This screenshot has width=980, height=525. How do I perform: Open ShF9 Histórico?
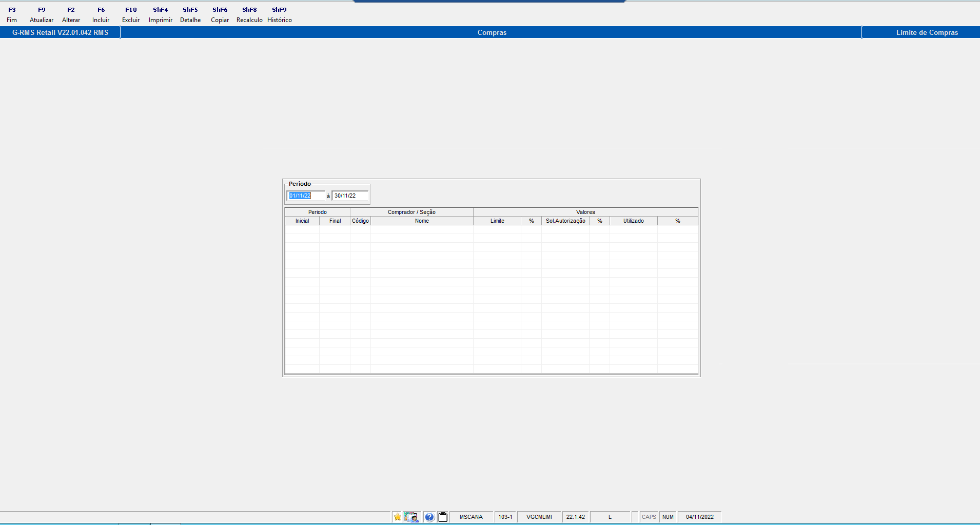pos(280,15)
